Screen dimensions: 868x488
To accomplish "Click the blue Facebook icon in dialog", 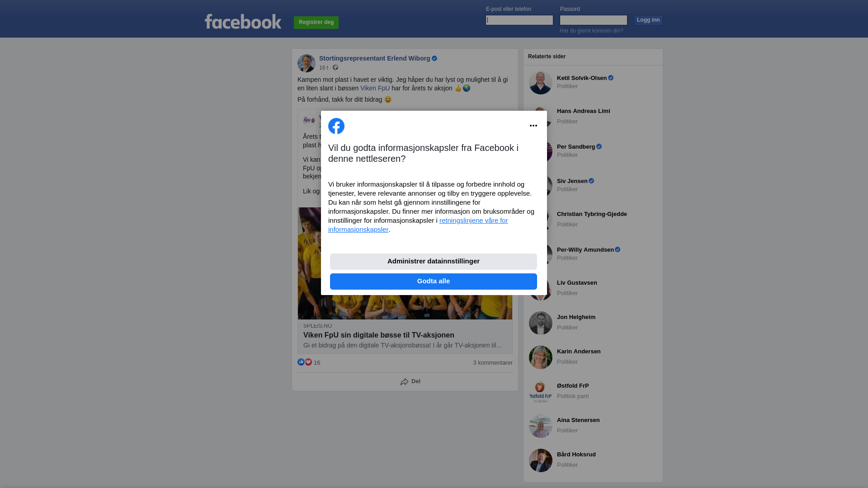I will [336, 126].
